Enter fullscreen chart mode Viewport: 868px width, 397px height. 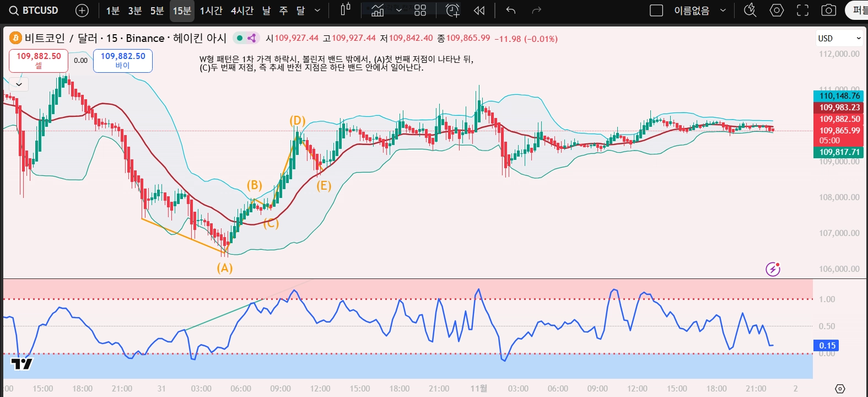point(803,10)
